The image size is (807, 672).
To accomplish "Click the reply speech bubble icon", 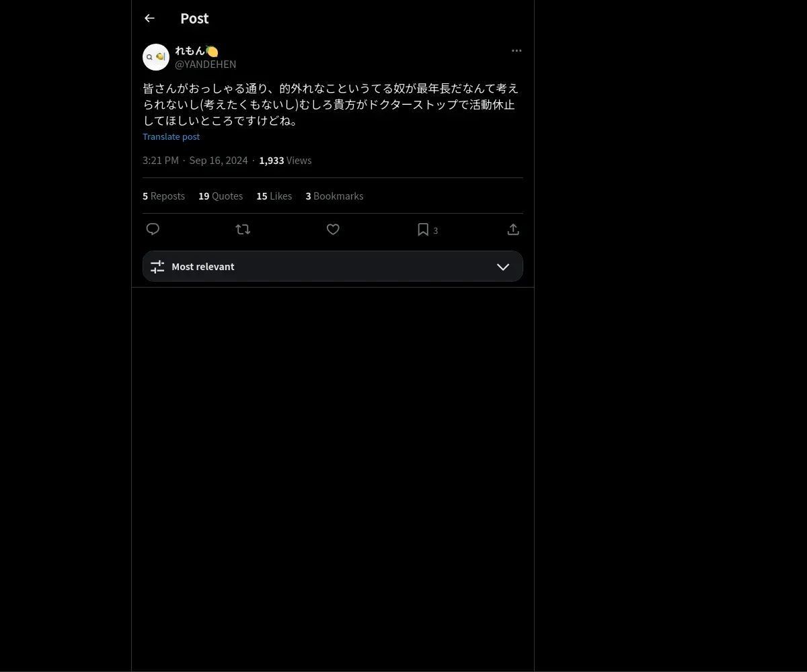I will tap(153, 230).
